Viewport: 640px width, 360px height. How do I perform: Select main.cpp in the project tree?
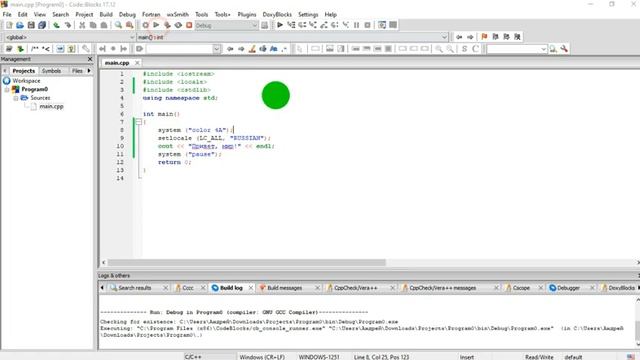tap(51, 106)
